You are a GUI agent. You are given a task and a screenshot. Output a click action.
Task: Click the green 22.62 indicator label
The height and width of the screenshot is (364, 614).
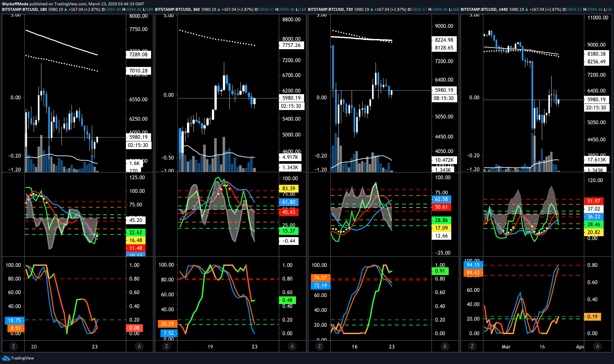pos(136,232)
